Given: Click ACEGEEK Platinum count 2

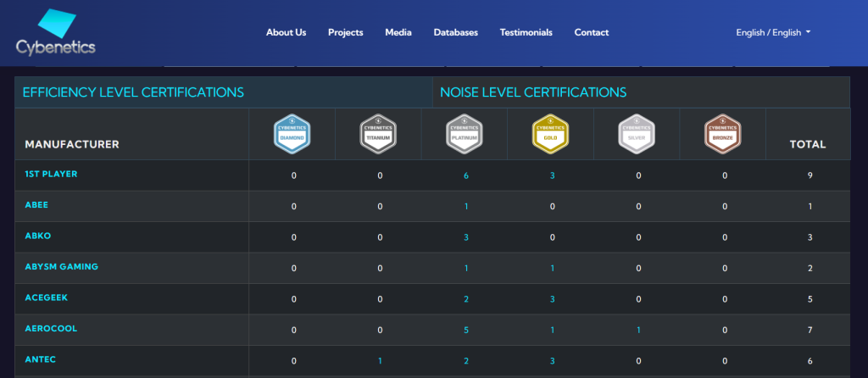Looking at the screenshot, I should point(466,300).
